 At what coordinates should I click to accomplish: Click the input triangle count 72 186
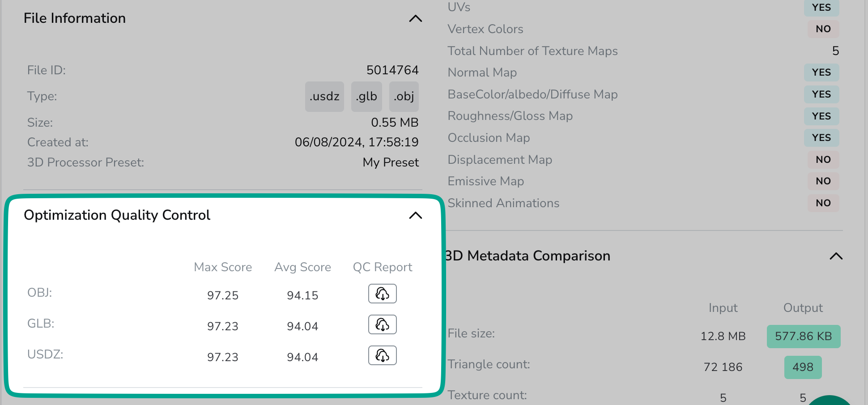[x=723, y=367]
